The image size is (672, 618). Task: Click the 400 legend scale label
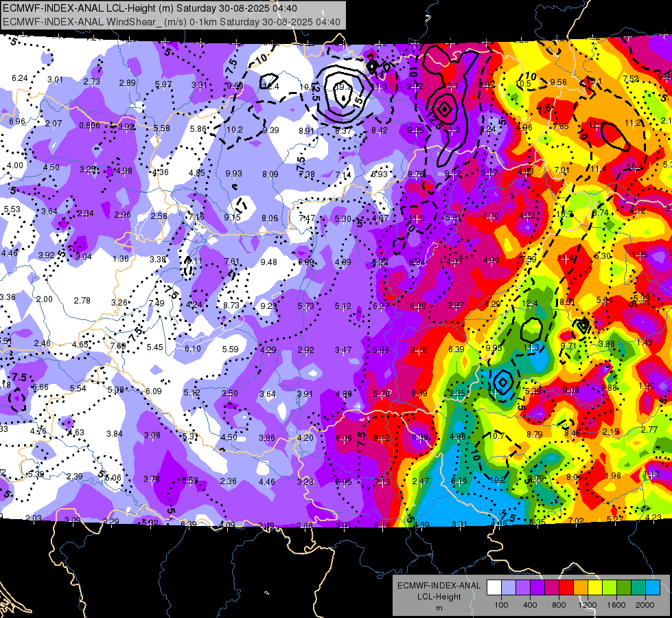[530, 605]
